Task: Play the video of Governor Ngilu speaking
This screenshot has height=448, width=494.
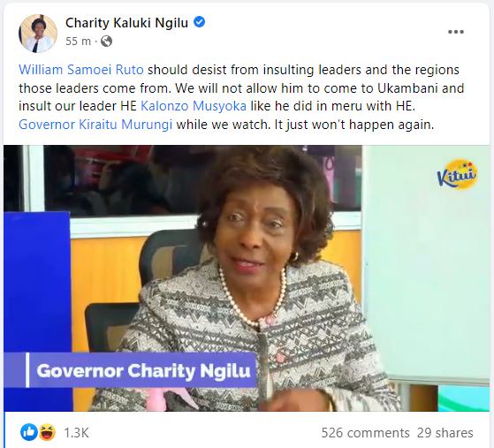Action: point(247,278)
